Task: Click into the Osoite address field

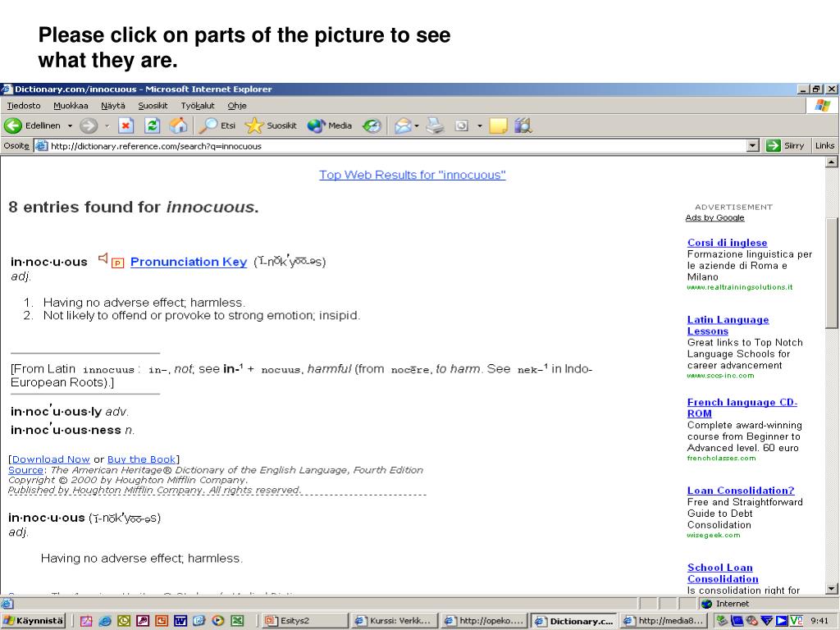Action: [396, 146]
